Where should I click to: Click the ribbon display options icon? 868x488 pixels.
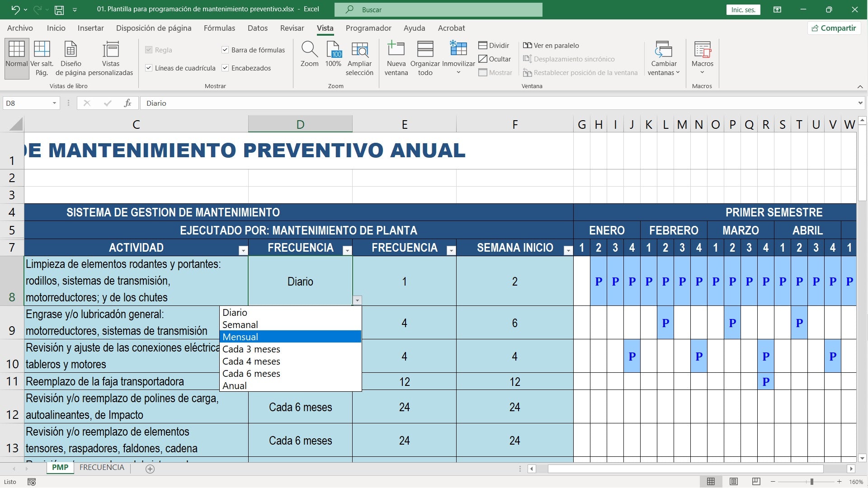(777, 9)
